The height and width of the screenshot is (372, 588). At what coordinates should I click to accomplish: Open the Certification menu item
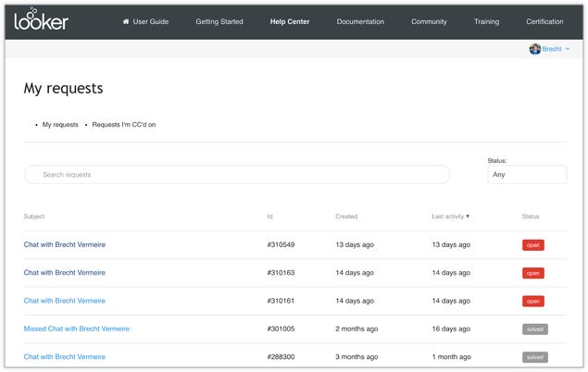(x=544, y=21)
